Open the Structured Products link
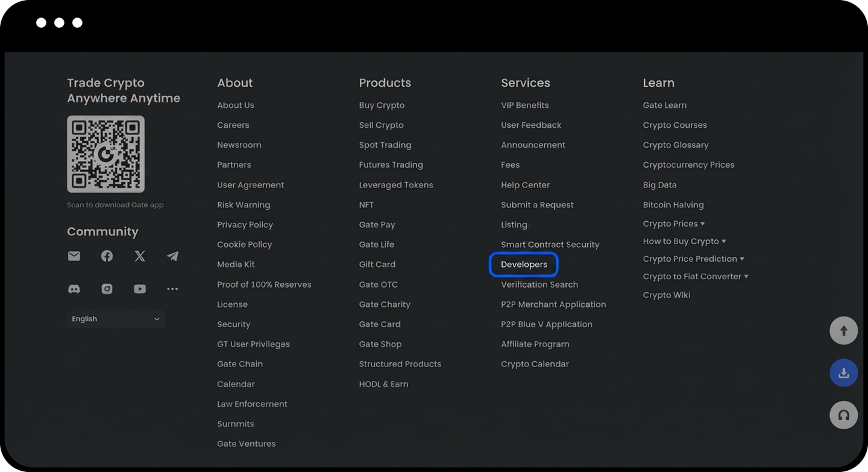 tap(400, 364)
